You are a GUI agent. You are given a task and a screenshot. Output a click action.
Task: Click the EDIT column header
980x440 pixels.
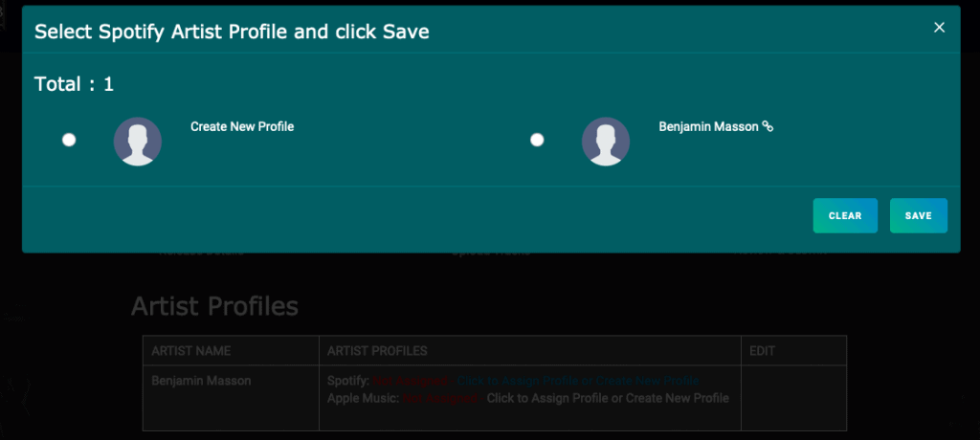(x=762, y=351)
